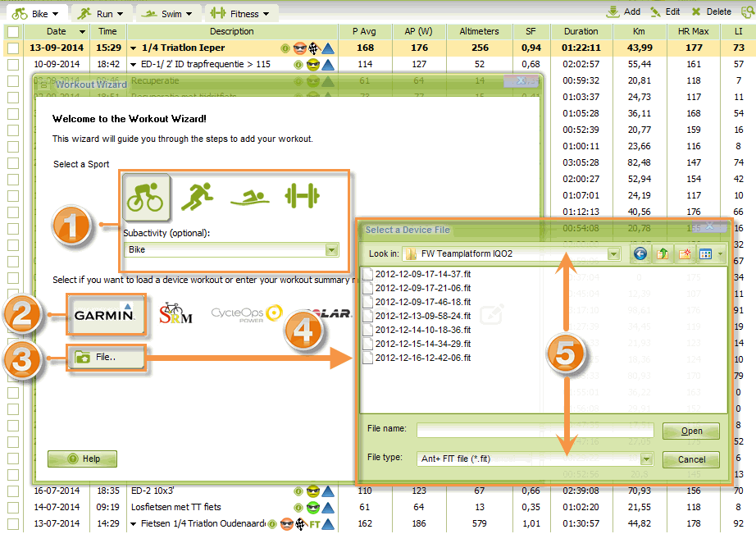Click the File name input field

coord(534,431)
